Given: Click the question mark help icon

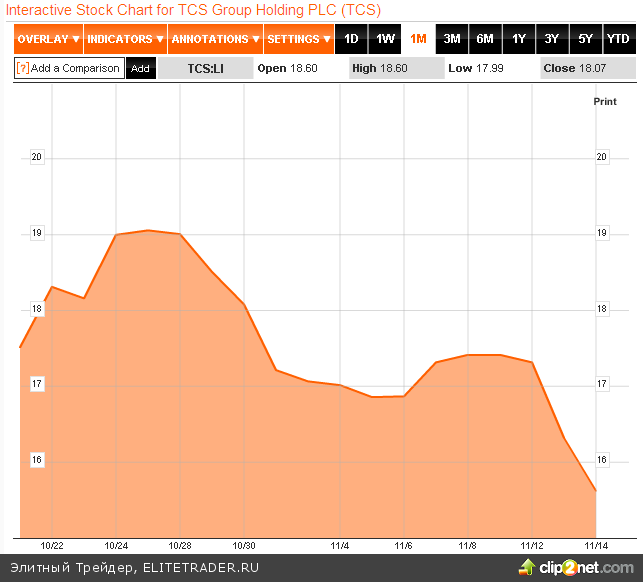Looking at the screenshot, I should click(23, 69).
